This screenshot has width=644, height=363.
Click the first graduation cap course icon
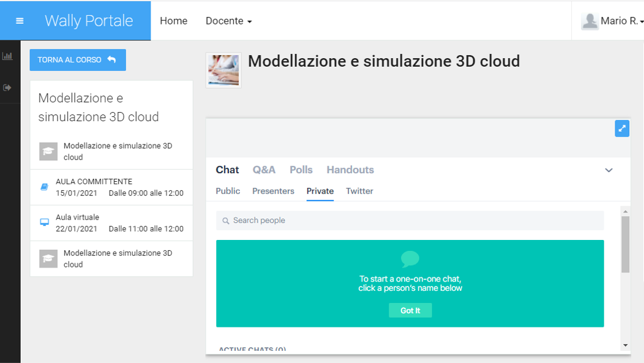(x=48, y=152)
